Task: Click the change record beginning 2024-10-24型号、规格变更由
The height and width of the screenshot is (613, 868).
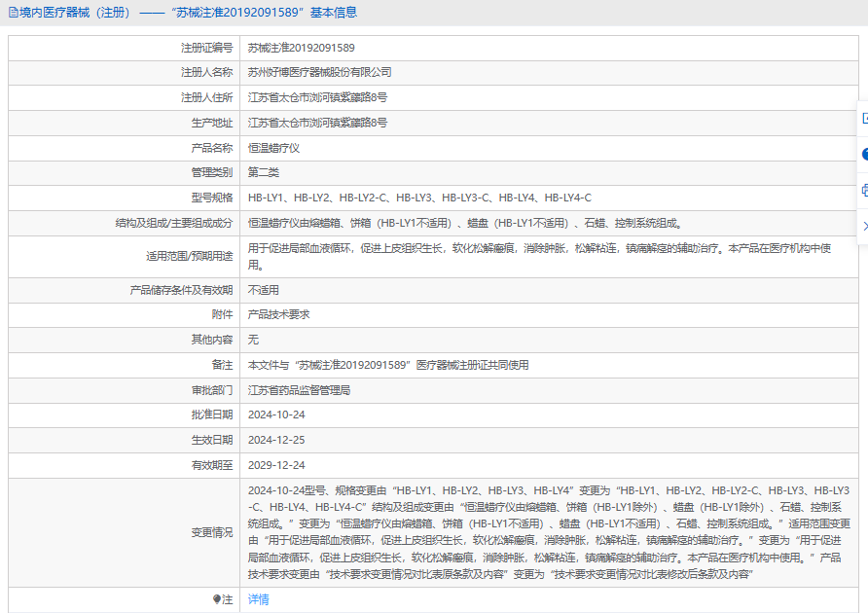Action: 549,532
